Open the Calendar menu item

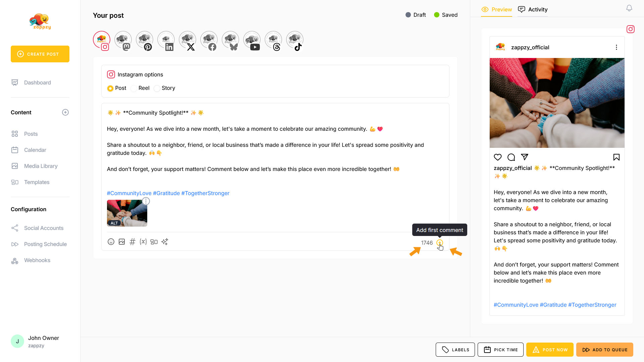coord(35,150)
